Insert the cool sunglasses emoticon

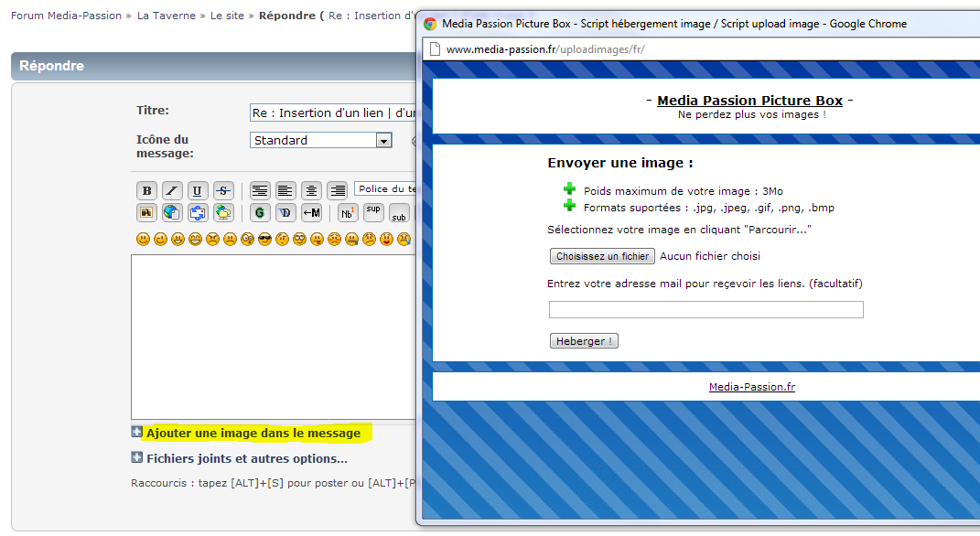pyautogui.click(x=265, y=239)
